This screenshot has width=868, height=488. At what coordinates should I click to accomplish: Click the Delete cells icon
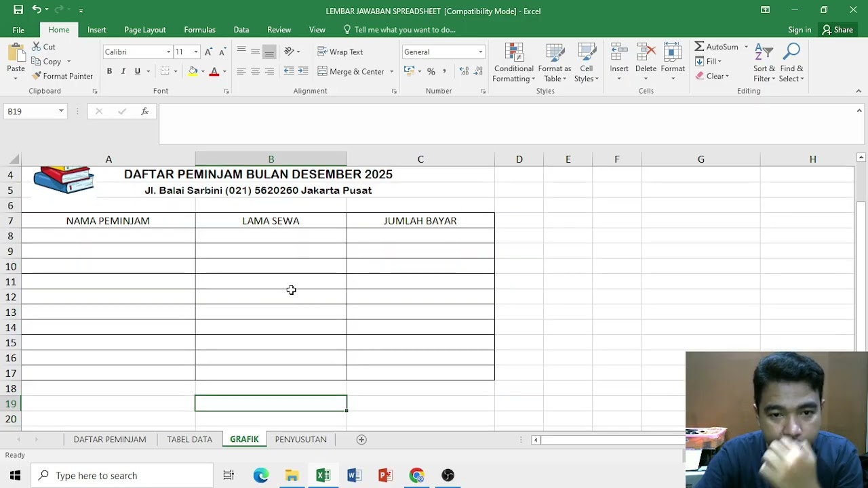(x=646, y=53)
